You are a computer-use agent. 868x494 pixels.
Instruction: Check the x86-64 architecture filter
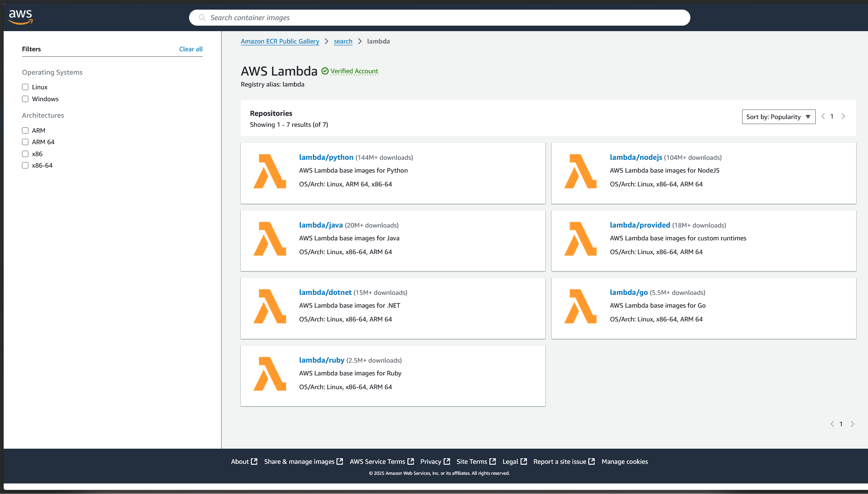25,165
